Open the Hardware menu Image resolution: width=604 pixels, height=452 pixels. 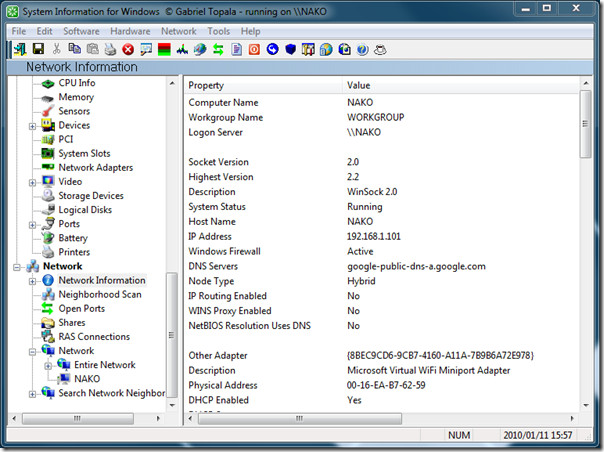coord(130,31)
